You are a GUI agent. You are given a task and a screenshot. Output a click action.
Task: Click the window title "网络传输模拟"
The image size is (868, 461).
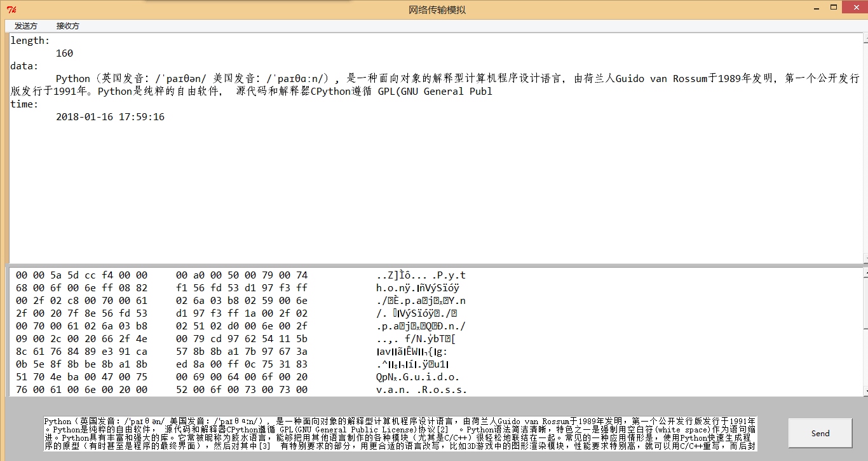436,10
